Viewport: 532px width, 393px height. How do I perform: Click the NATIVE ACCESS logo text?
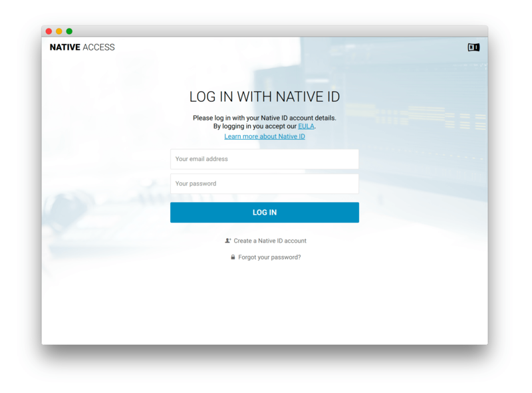82,47
